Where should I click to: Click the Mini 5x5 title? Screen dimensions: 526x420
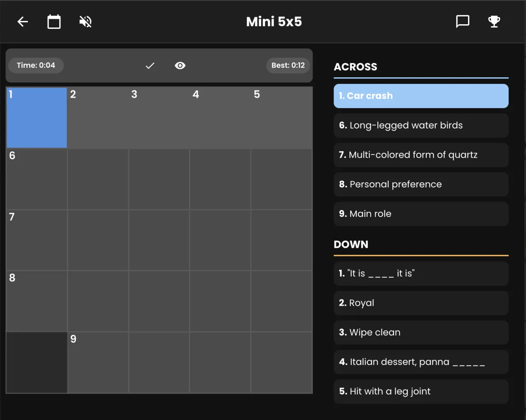[274, 22]
